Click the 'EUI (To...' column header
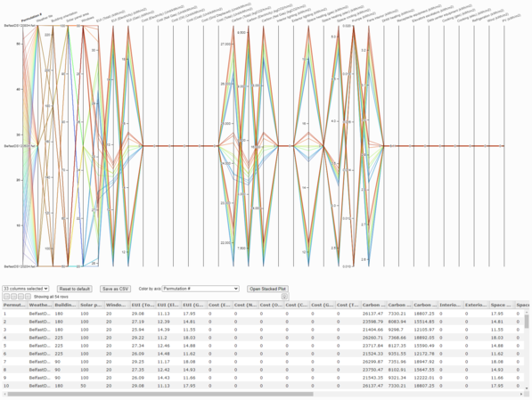 (143, 305)
